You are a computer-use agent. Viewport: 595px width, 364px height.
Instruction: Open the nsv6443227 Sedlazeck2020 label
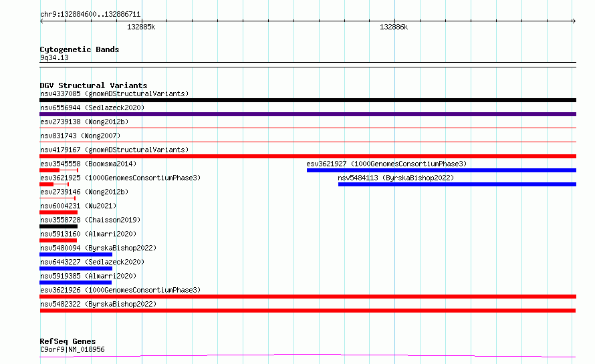point(92,262)
